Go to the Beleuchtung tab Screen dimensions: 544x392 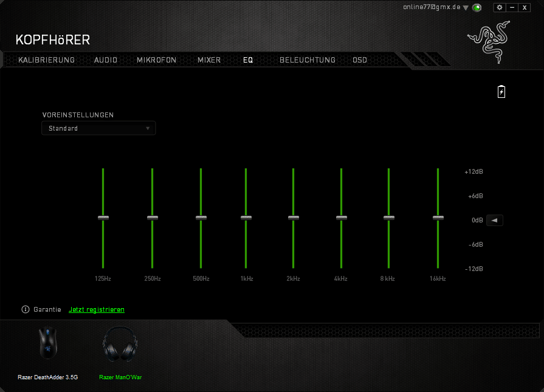coord(307,60)
